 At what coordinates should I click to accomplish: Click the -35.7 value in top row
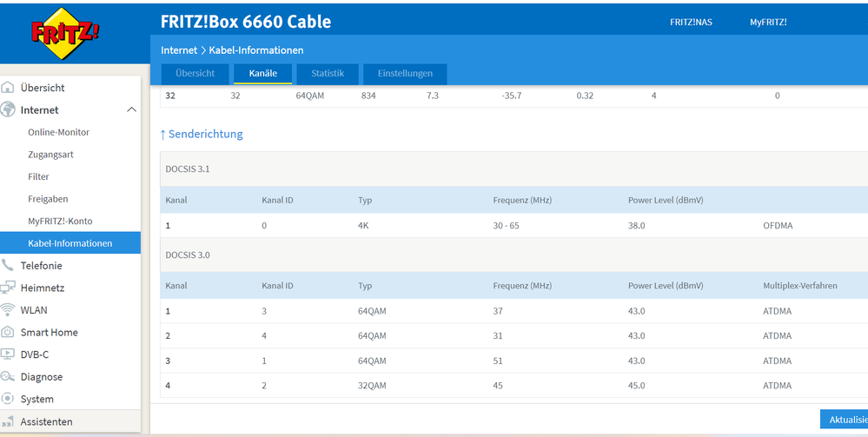[512, 96]
